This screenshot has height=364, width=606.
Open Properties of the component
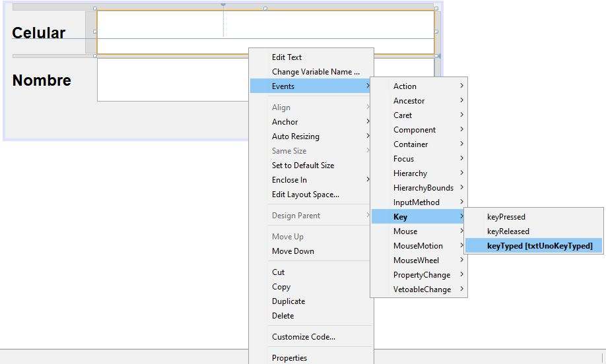[289, 358]
